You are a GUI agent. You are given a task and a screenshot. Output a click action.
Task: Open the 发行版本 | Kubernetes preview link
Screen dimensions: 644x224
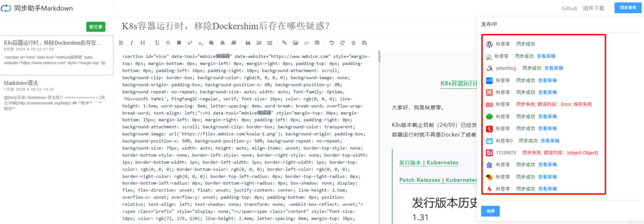pos(429,163)
